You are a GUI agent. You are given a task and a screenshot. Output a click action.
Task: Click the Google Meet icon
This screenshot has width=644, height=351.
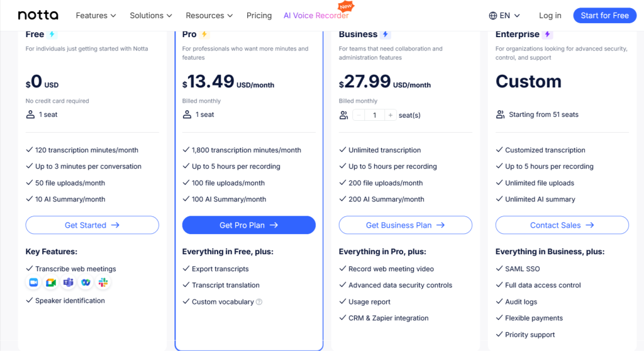pyautogui.click(x=51, y=282)
